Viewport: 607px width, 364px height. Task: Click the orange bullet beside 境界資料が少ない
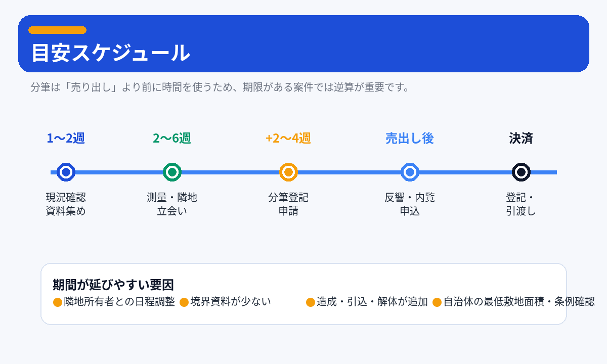(x=184, y=302)
